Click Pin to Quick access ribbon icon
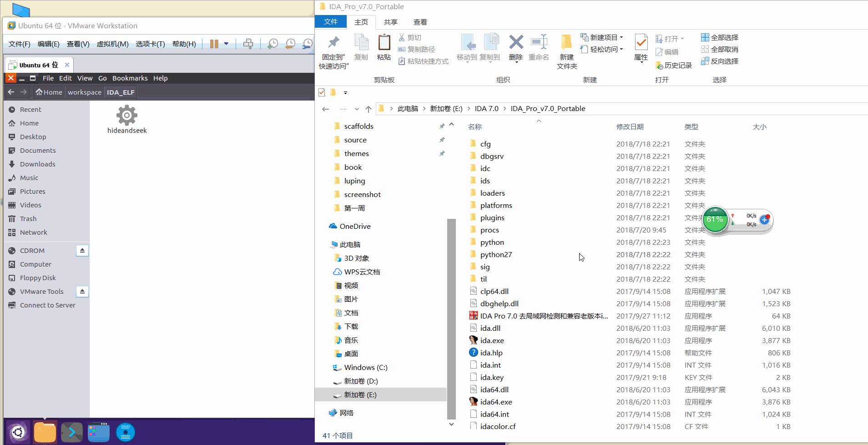Viewport: 868px width, 445px height. [333, 43]
